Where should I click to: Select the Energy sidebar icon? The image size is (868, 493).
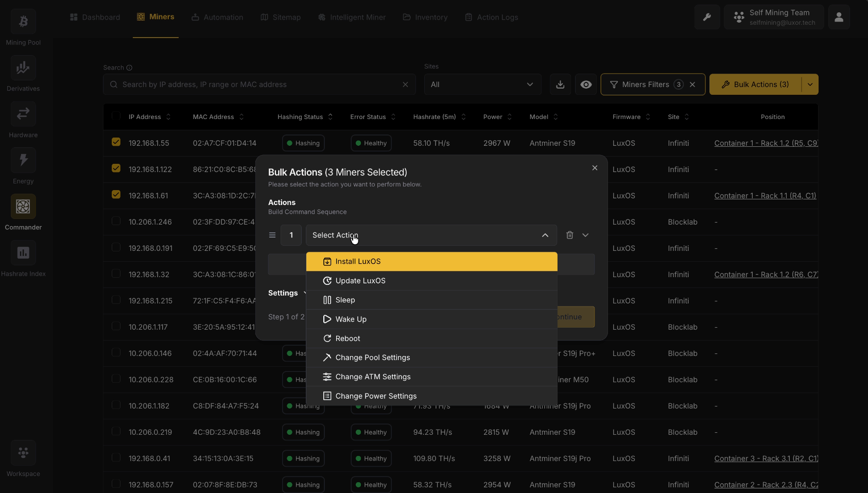click(23, 160)
